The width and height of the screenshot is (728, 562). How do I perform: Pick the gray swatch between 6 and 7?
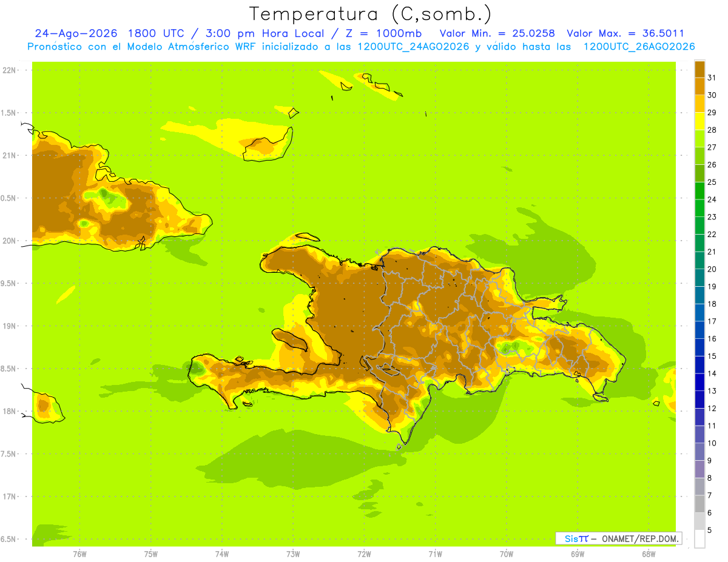click(x=699, y=504)
